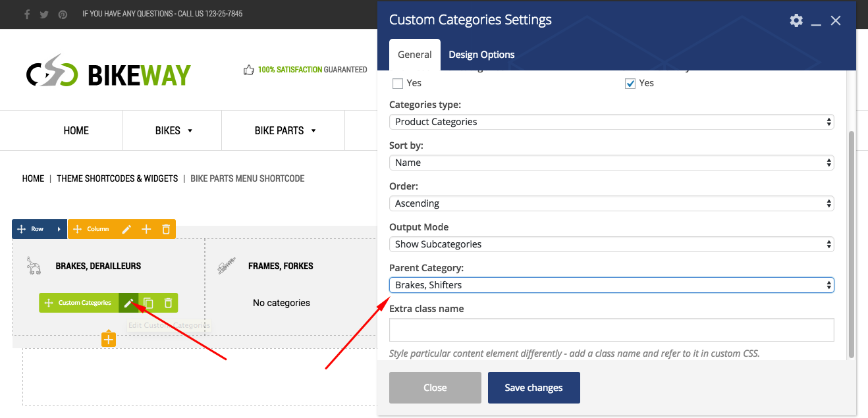Viewport: 868px width, 418px height.
Task: Click the FRAMES, FORKES heading
Action: [281, 266]
